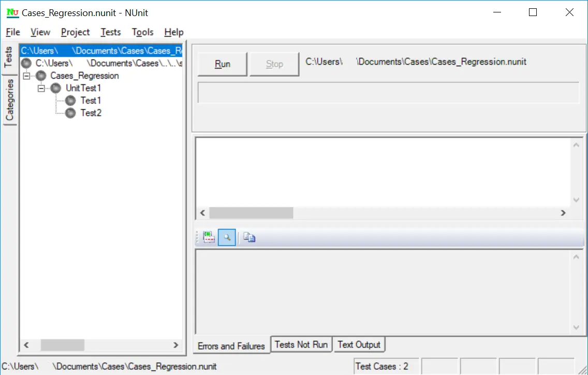Activate the magnifier icon in results toolbar
The image size is (588, 375).
point(227,237)
